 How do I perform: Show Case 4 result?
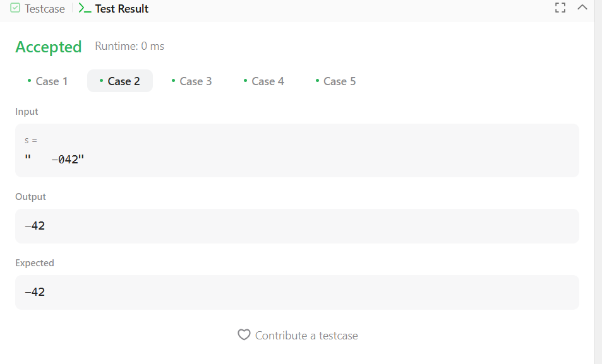pyautogui.click(x=264, y=81)
